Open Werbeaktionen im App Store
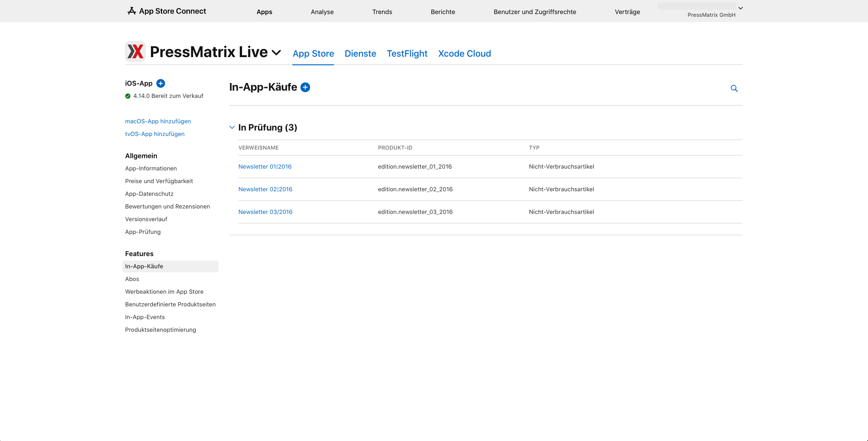 coord(164,292)
